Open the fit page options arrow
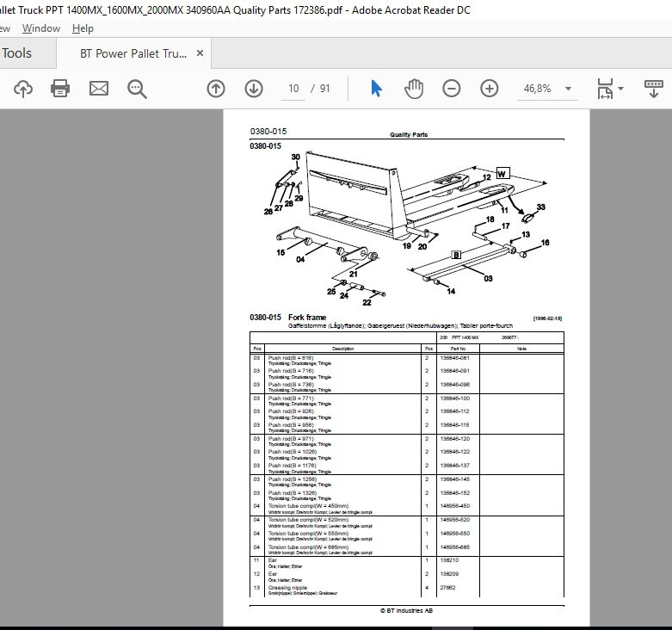 620,89
